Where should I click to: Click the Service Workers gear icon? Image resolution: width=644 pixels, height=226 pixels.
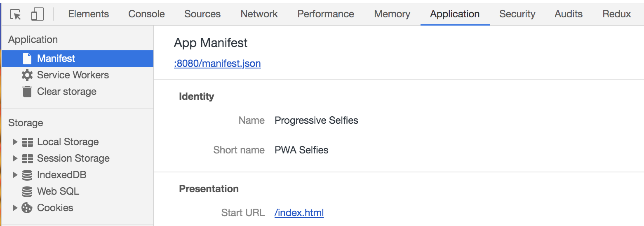pos(27,75)
